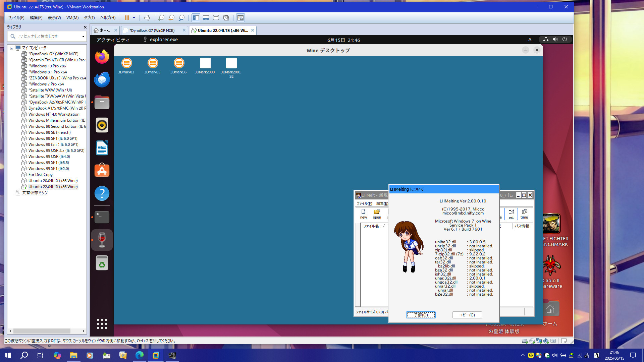
Task: Click the send Ctrl+Alt+Del toolbar icon
Action: (147, 18)
